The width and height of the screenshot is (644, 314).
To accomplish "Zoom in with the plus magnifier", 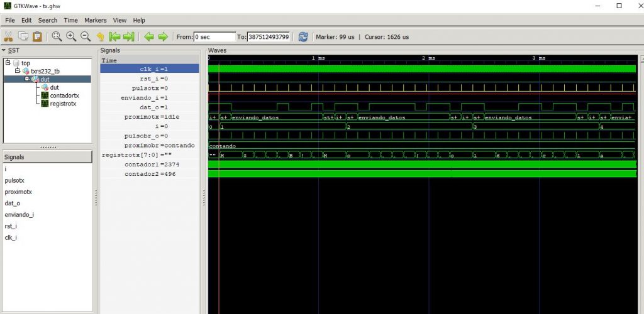I will pyautogui.click(x=71, y=37).
